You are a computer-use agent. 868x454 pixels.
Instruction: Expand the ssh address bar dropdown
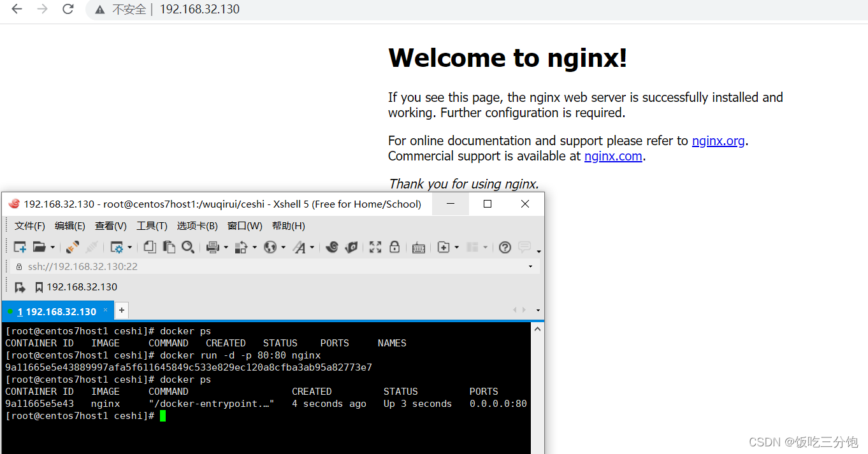(x=530, y=266)
